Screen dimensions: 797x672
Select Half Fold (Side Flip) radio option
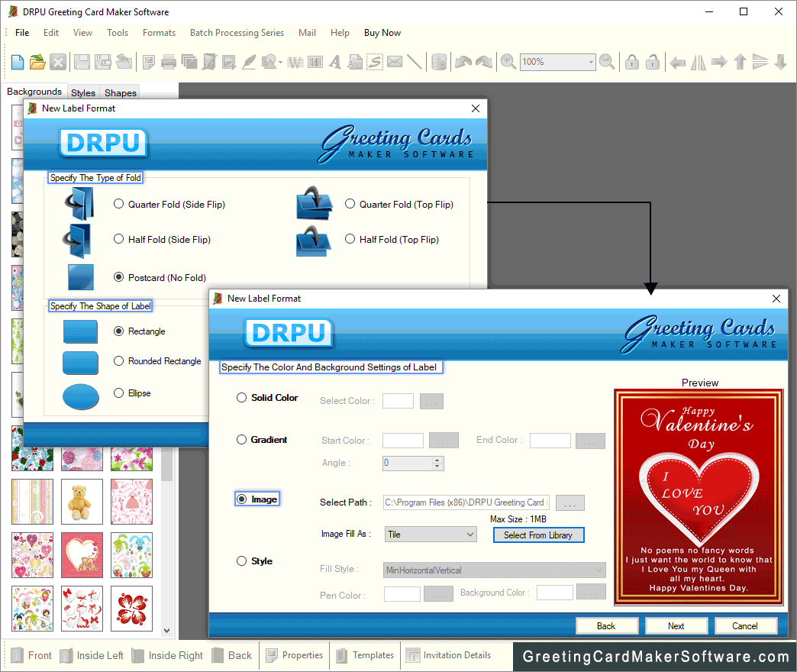pyautogui.click(x=119, y=239)
